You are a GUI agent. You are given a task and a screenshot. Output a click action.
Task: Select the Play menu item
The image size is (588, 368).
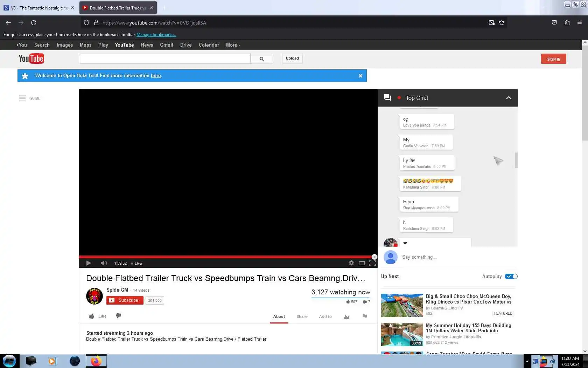[103, 45]
